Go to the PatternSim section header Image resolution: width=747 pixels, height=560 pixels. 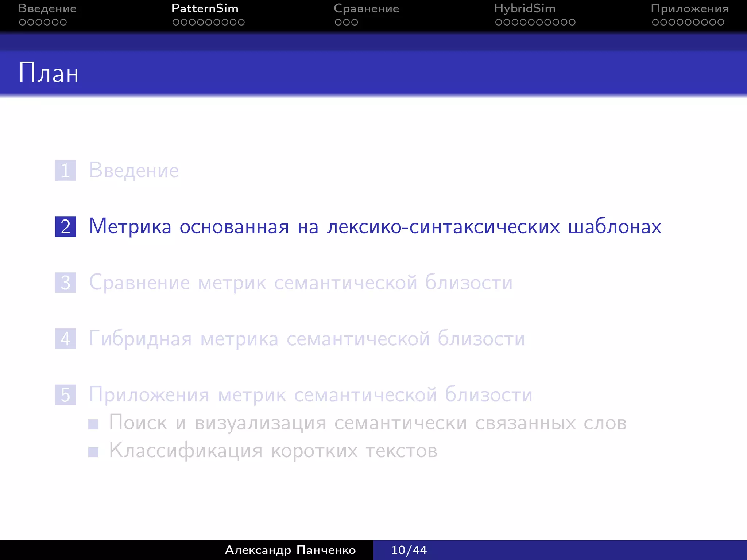205,8
